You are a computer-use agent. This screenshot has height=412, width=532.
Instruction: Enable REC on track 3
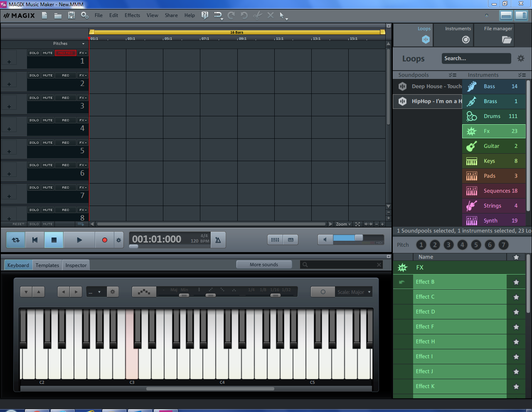point(66,98)
